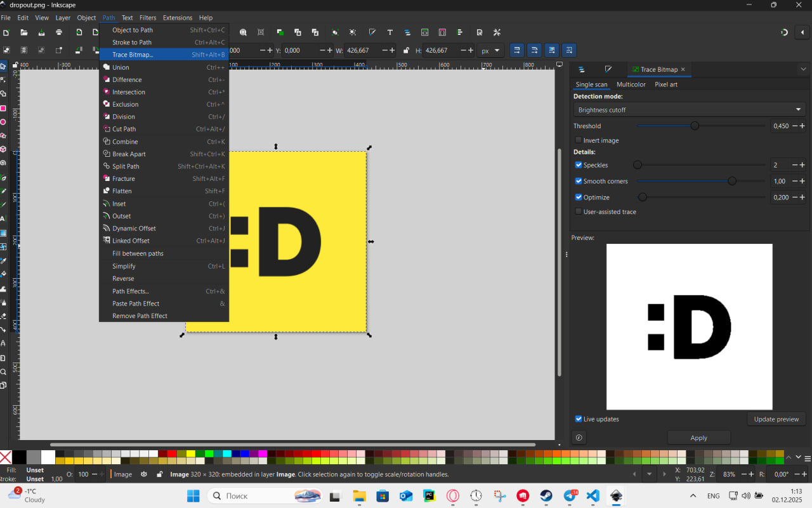Switch to the Multicolor tab
This screenshot has width=812, height=508.
(631, 84)
